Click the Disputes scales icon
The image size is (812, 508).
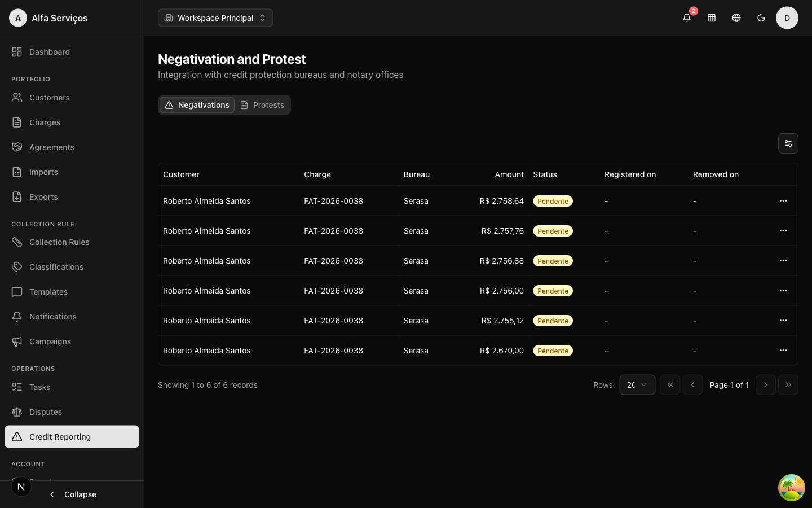(x=17, y=412)
